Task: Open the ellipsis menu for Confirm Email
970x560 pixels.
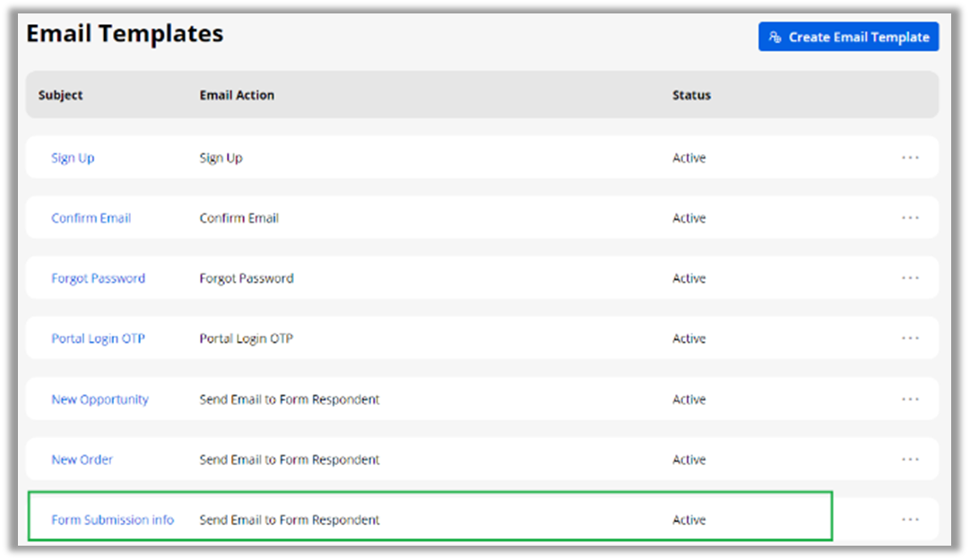Action: click(x=910, y=218)
